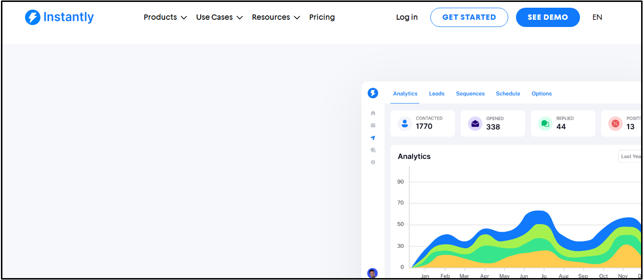This screenshot has height=280, width=644.
Task: Open the settings gear in sidebar
Action: (x=373, y=162)
